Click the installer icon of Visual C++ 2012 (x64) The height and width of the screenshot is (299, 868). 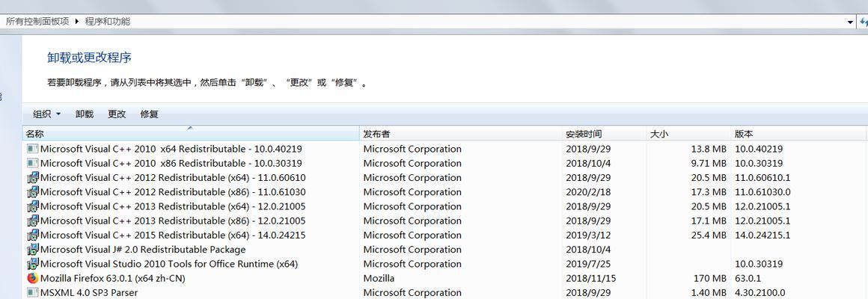tap(33, 177)
